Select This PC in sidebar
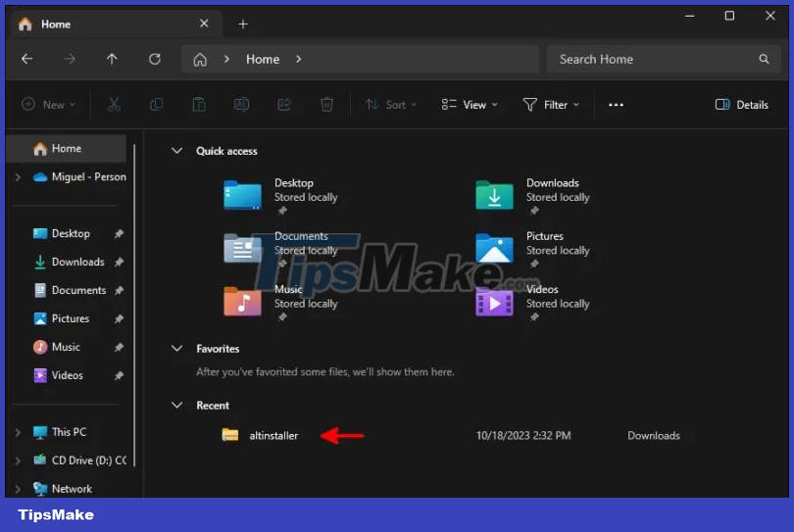Screen dimensions: 794x532 coord(60,432)
